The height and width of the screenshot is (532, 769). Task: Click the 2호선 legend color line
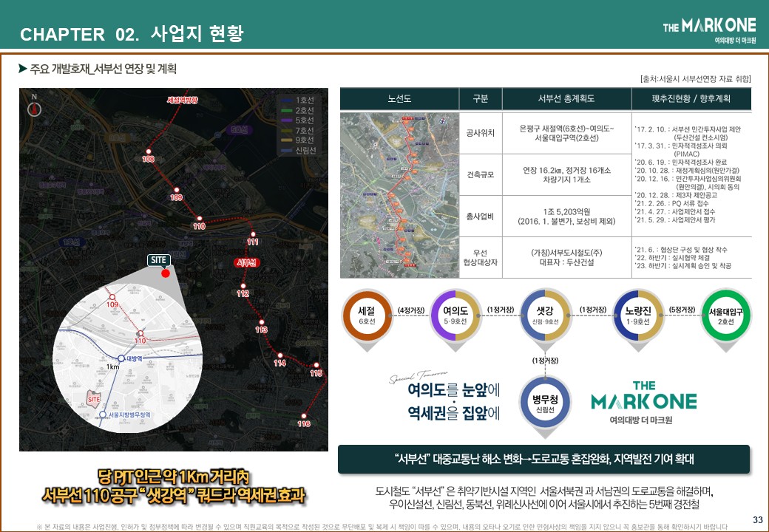pyautogui.click(x=286, y=111)
